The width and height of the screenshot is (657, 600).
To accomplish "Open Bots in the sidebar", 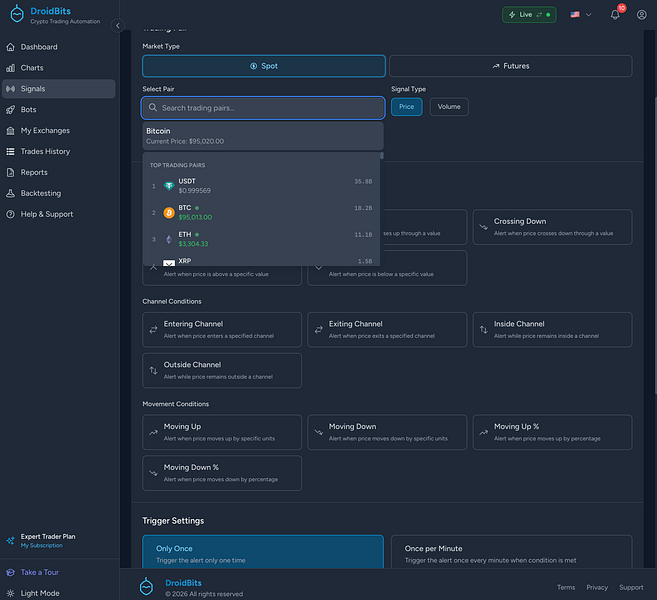I will 28,110.
